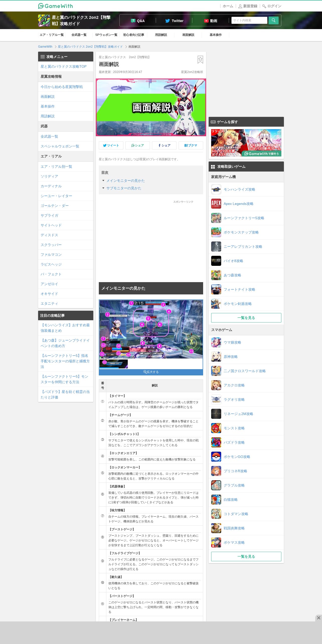Open 新規登録 in the top header
322x644 pixels.
click(x=248, y=6)
